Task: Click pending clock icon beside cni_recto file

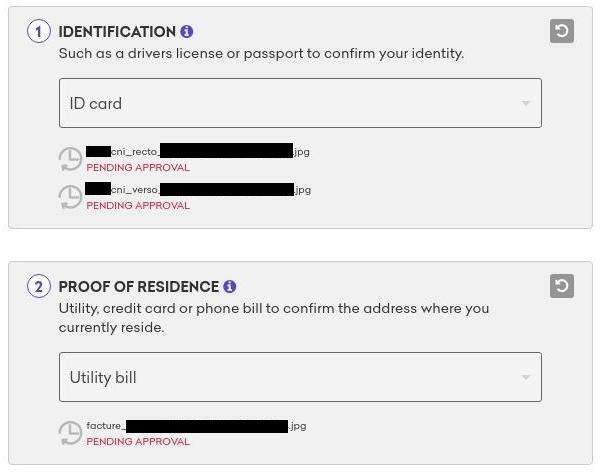Action: coord(70,159)
